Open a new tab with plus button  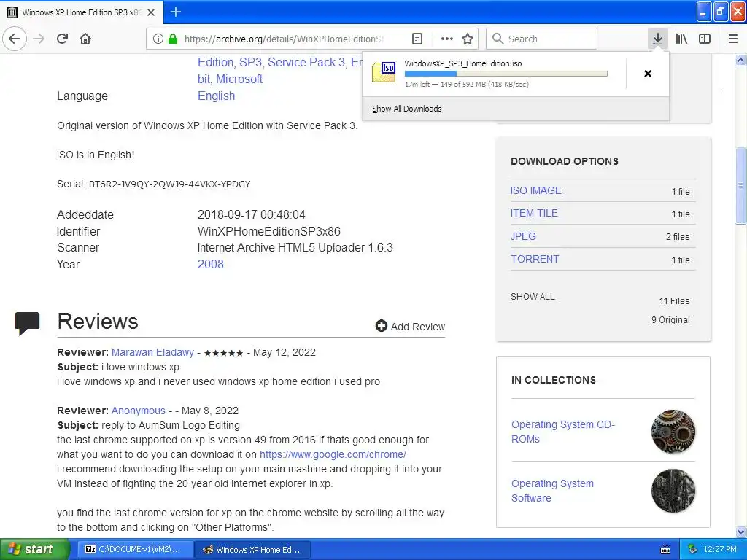[176, 12]
